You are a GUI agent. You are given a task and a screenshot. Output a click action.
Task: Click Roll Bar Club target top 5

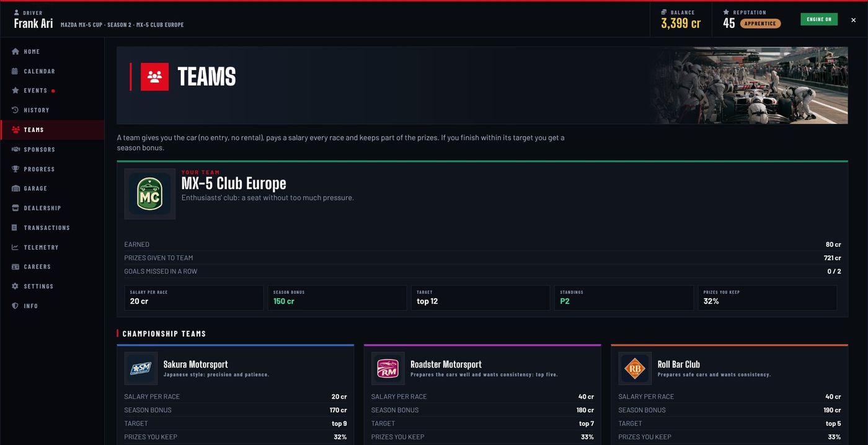pyautogui.click(x=833, y=424)
